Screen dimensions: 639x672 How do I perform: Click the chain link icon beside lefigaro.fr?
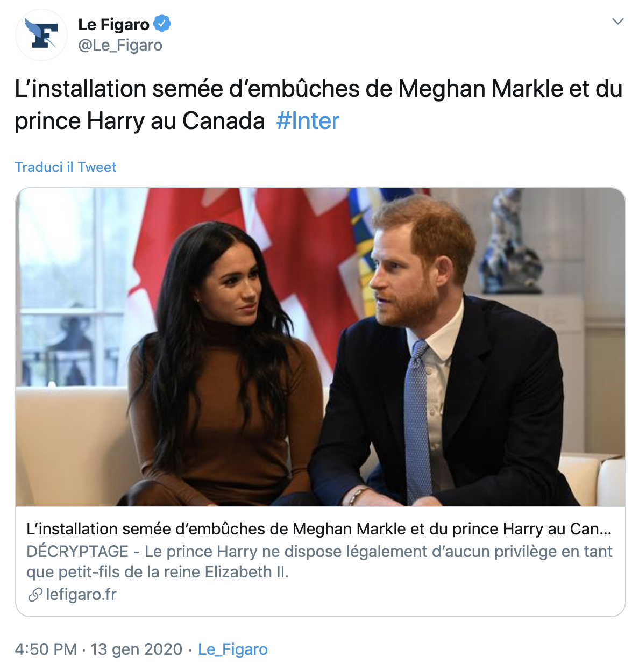pos(35,595)
